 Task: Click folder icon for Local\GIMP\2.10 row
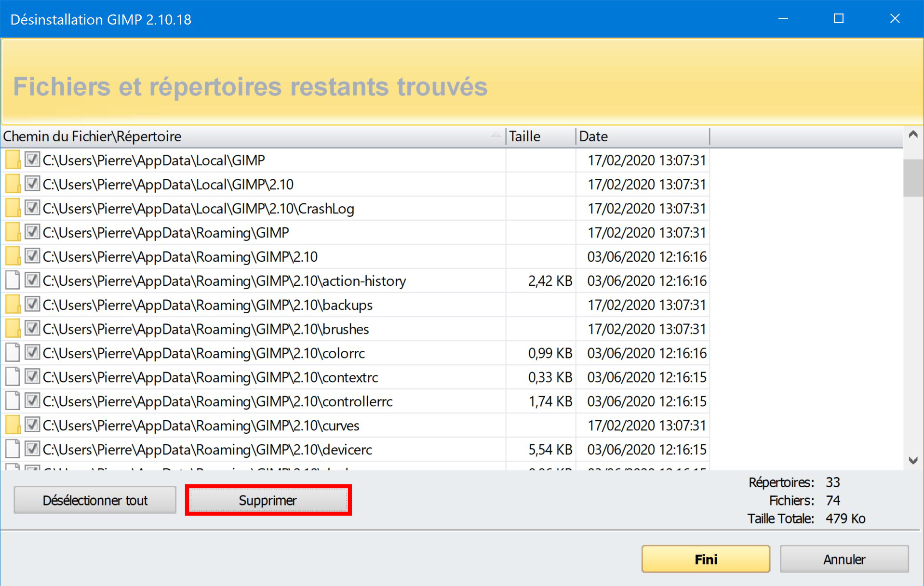[x=13, y=184]
